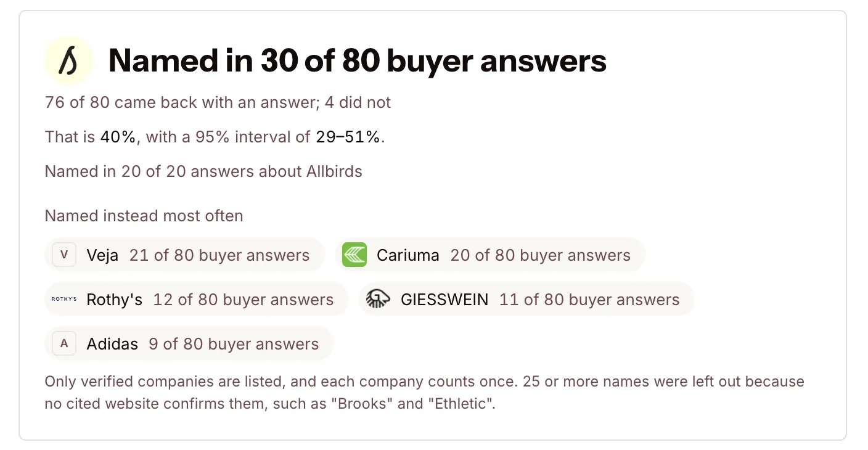The image size is (868, 450).
Task: Click Adidas's "9 of 80 buyer answers" count
Action: (234, 344)
